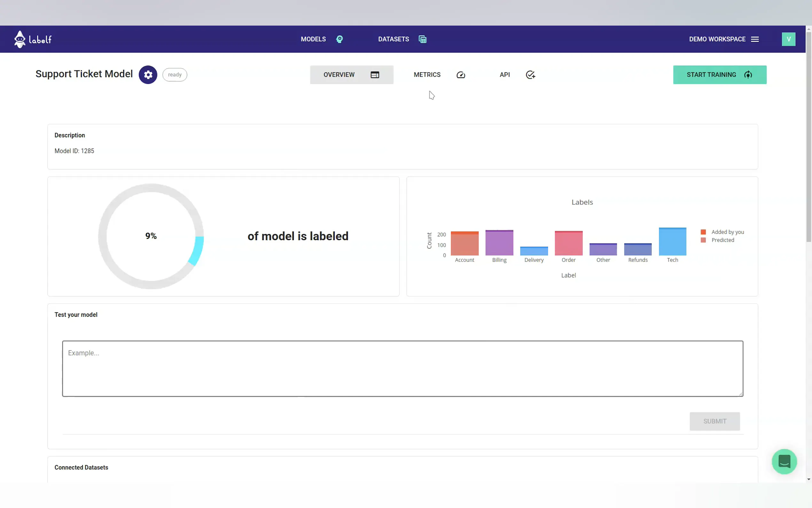Image resolution: width=812 pixels, height=508 pixels.
Task: Click the Models head icon
Action: click(340, 39)
